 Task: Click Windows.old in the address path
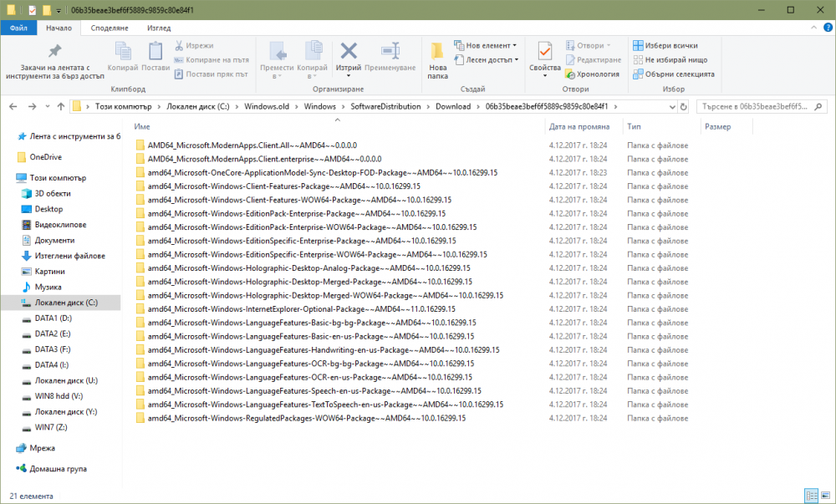[267, 106]
